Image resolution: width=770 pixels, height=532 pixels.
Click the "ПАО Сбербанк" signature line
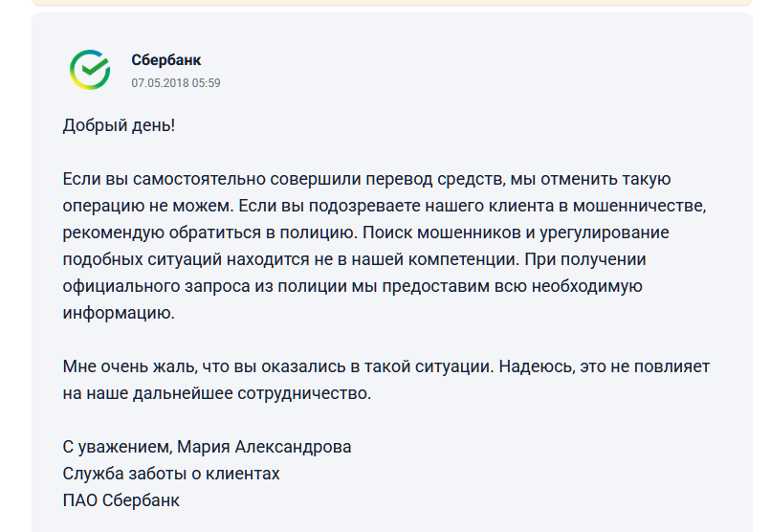click(121, 500)
